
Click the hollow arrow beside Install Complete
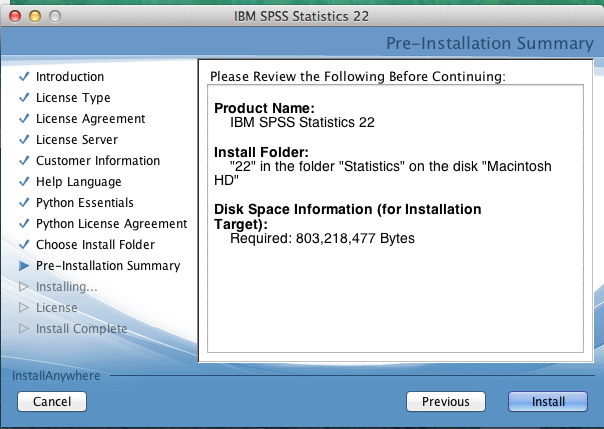point(24,328)
